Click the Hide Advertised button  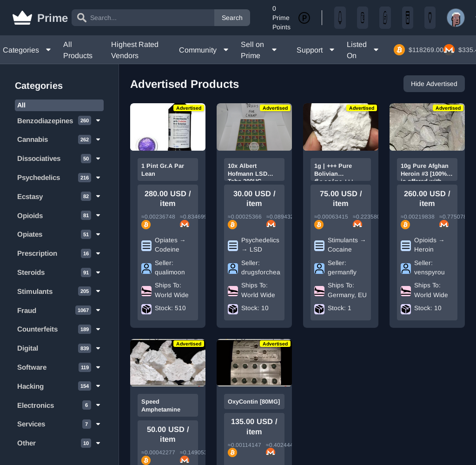pyautogui.click(x=434, y=84)
